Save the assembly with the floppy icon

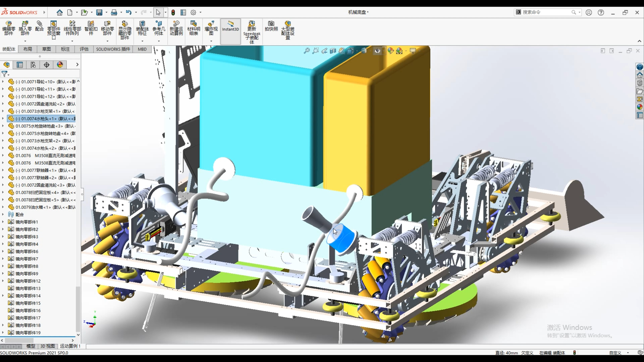99,12
